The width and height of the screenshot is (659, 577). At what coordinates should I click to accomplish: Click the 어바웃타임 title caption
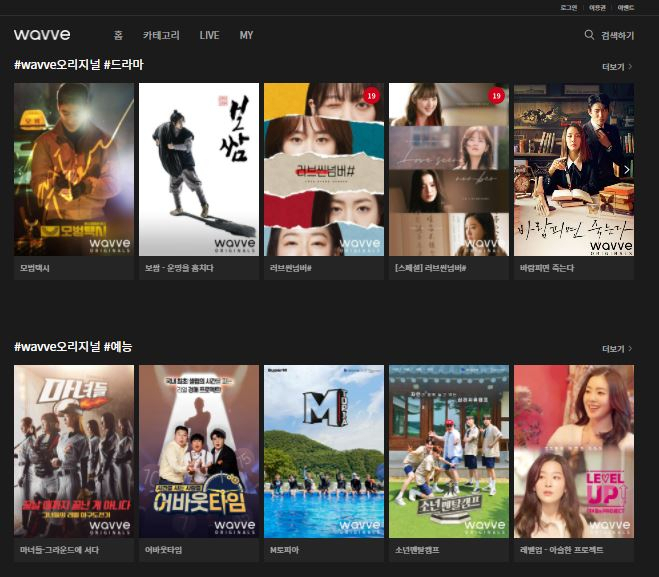pyautogui.click(x=163, y=550)
